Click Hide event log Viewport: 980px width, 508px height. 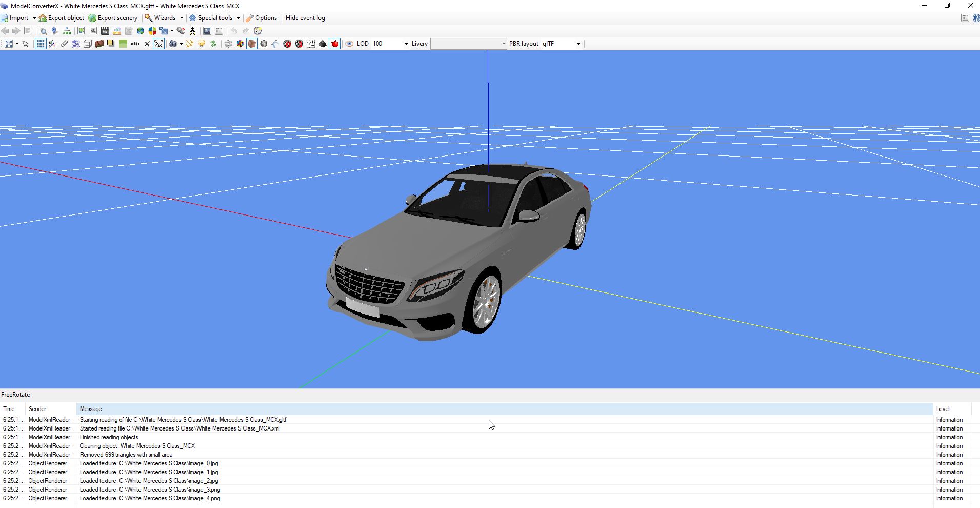click(305, 18)
